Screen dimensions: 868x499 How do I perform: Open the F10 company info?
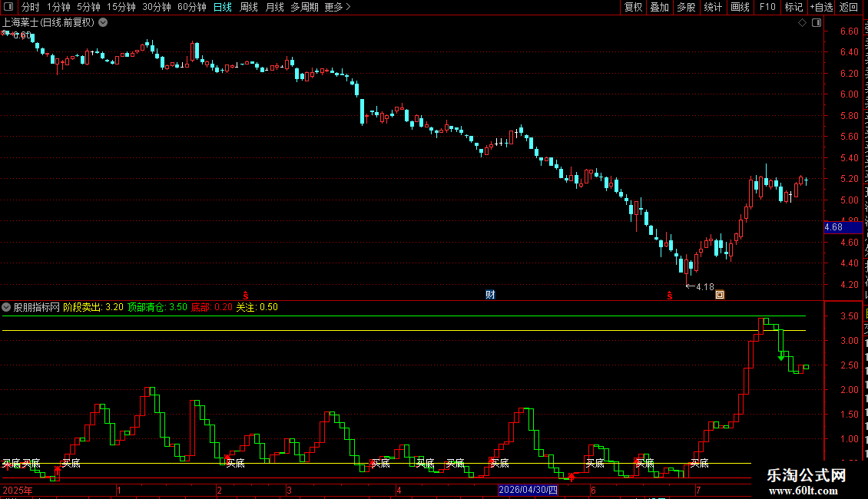767,7
